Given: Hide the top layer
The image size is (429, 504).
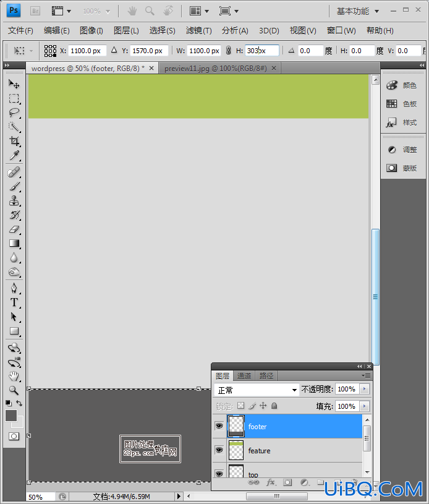Looking at the screenshot, I should [x=219, y=474].
